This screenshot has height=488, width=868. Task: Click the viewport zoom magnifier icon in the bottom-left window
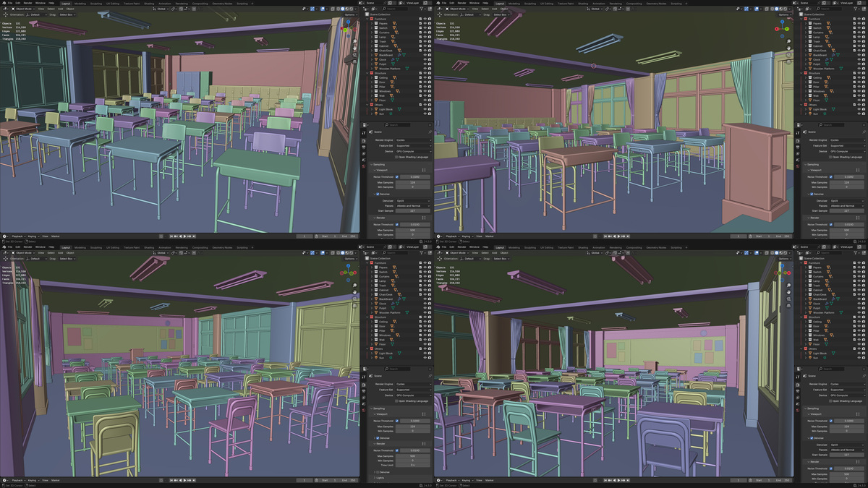[x=354, y=285]
